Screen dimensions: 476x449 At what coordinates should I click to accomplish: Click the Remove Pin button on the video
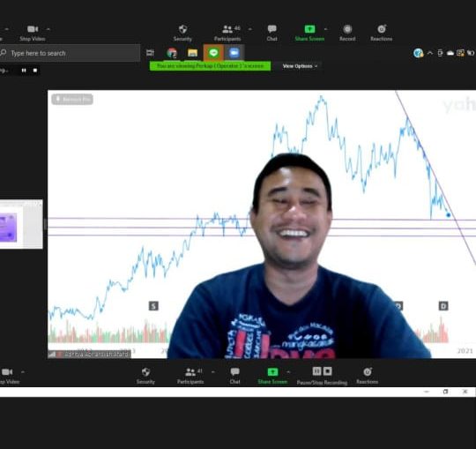[72, 100]
